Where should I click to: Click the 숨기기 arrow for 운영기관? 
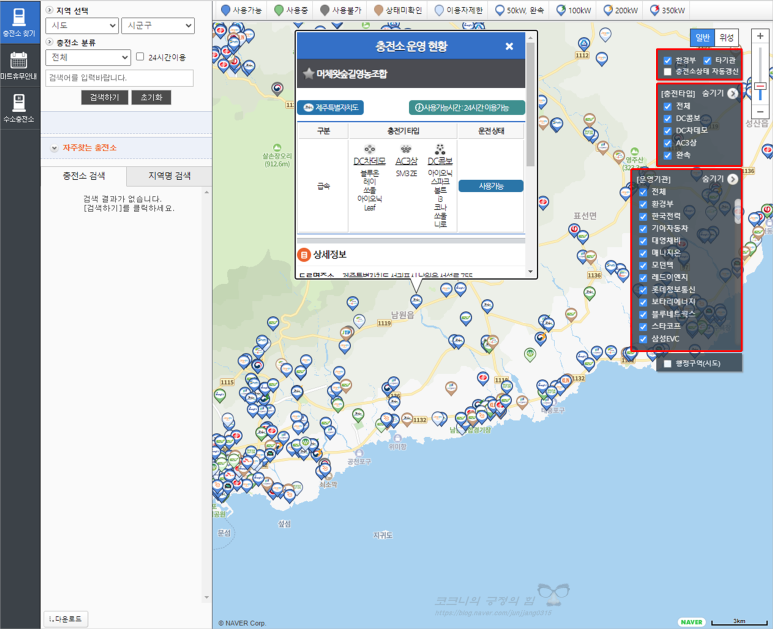tap(732, 179)
